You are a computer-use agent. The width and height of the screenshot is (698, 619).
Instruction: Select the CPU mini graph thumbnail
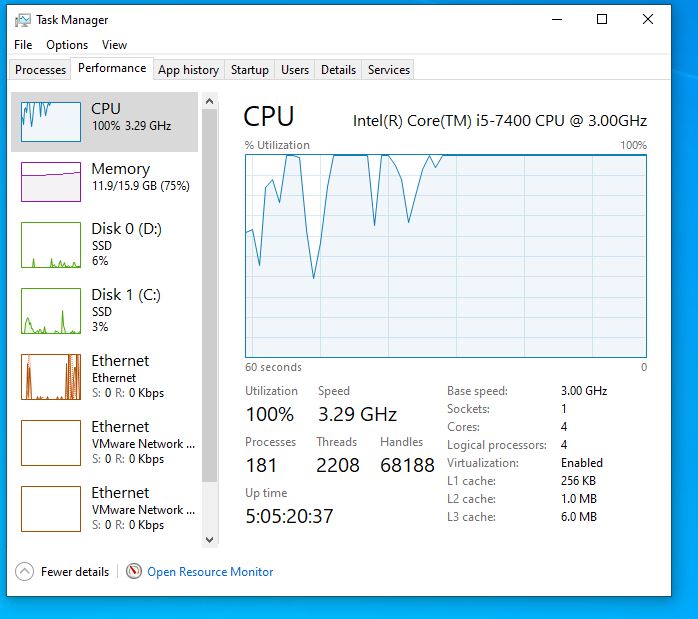51,121
